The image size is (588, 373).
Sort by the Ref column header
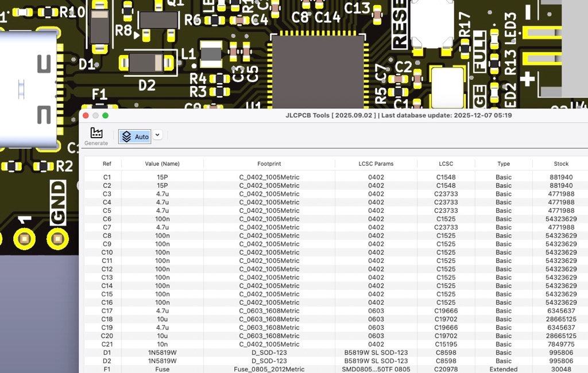pyautogui.click(x=107, y=164)
